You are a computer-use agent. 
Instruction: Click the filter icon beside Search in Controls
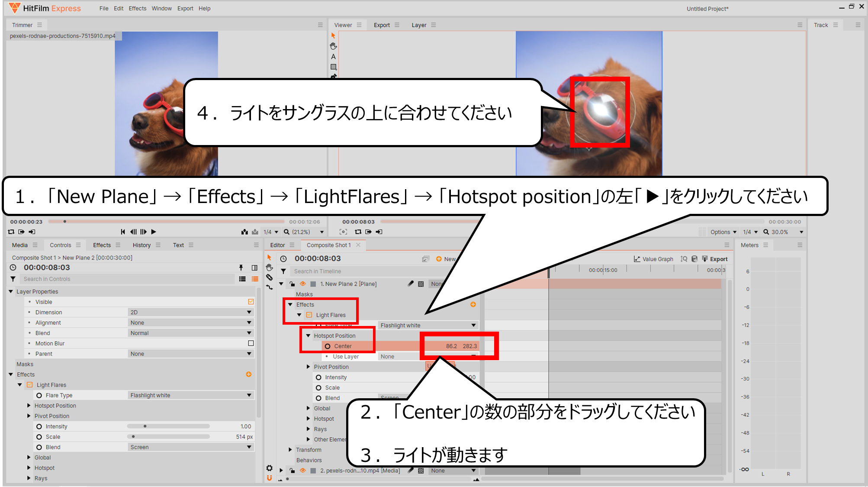(13, 279)
